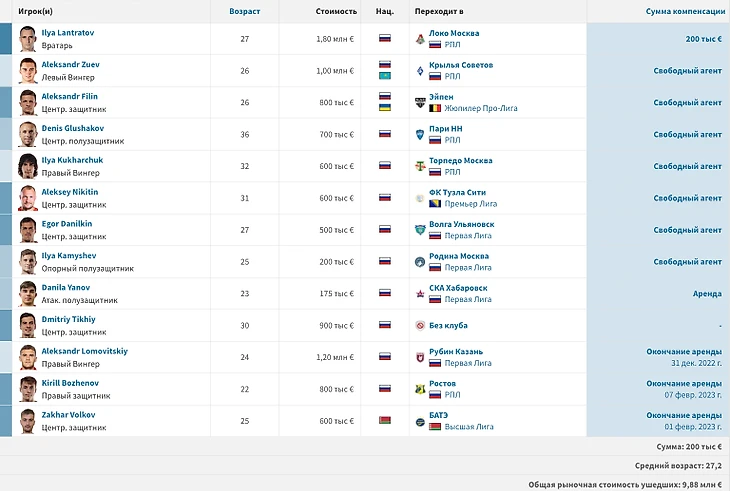Open Kirill Bozhenov's player photo

coord(27,389)
